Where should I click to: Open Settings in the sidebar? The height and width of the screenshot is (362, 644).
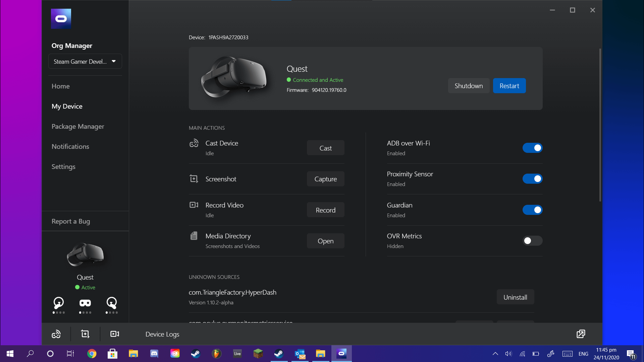click(63, 167)
